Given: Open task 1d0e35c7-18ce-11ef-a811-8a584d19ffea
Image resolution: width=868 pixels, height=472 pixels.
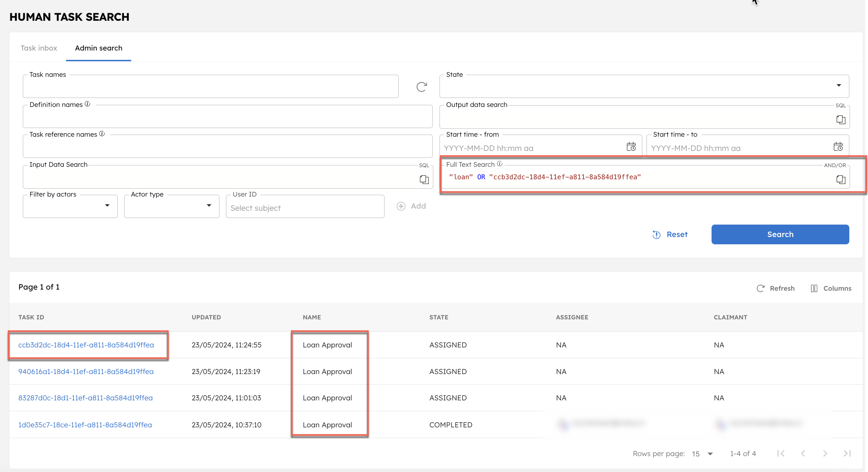Looking at the screenshot, I should (85, 425).
